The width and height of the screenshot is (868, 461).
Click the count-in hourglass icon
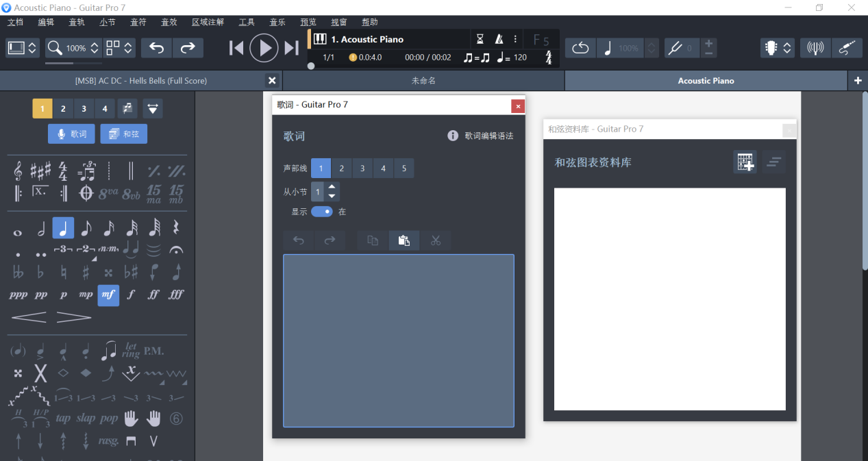(480, 38)
